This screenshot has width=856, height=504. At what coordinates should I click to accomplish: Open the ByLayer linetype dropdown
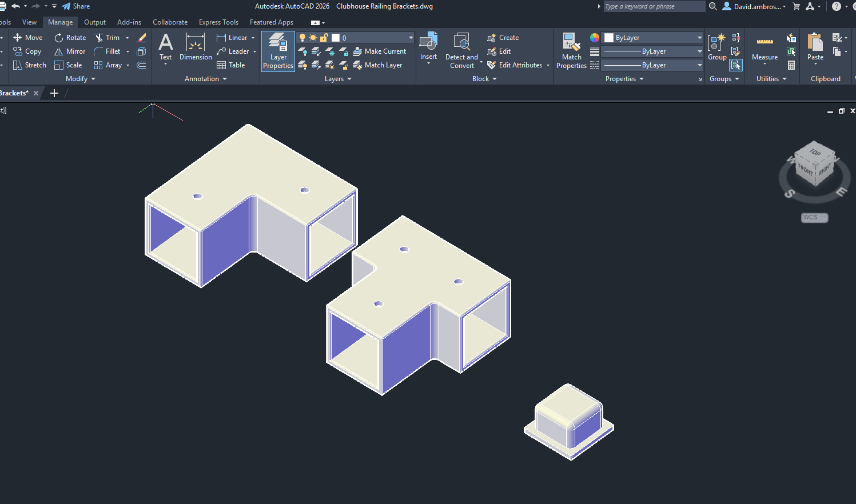(x=653, y=65)
